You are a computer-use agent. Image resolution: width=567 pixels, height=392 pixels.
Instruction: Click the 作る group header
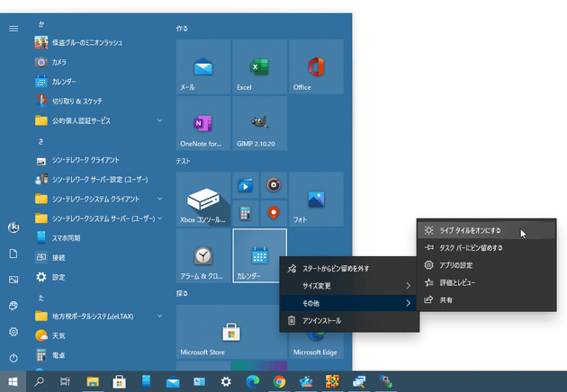182,29
